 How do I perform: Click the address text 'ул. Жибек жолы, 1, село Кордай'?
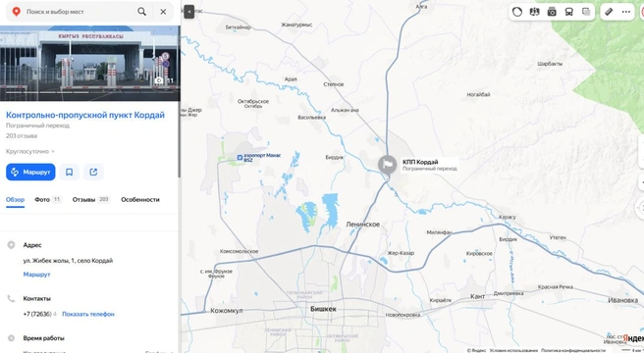click(x=68, y=261)
